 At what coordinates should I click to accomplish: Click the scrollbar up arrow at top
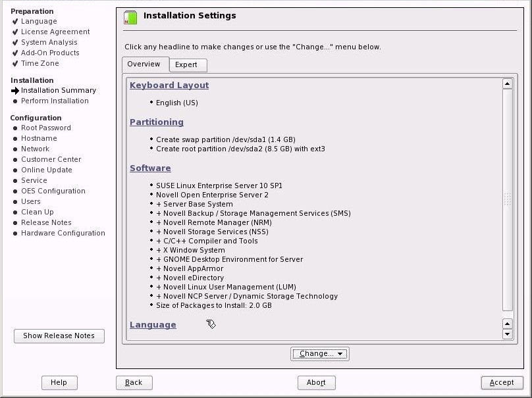(x=507, y=84)
